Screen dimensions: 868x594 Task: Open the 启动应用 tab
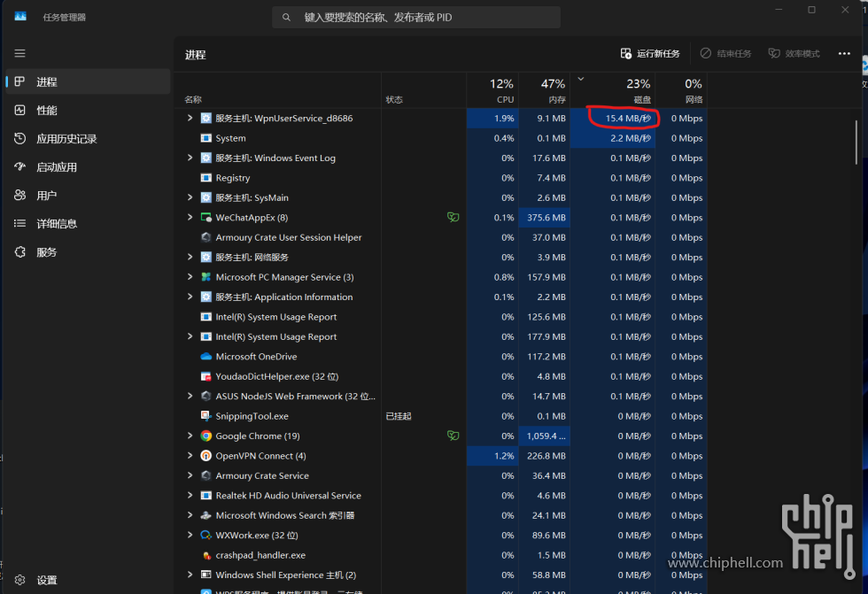coord(88,167)
